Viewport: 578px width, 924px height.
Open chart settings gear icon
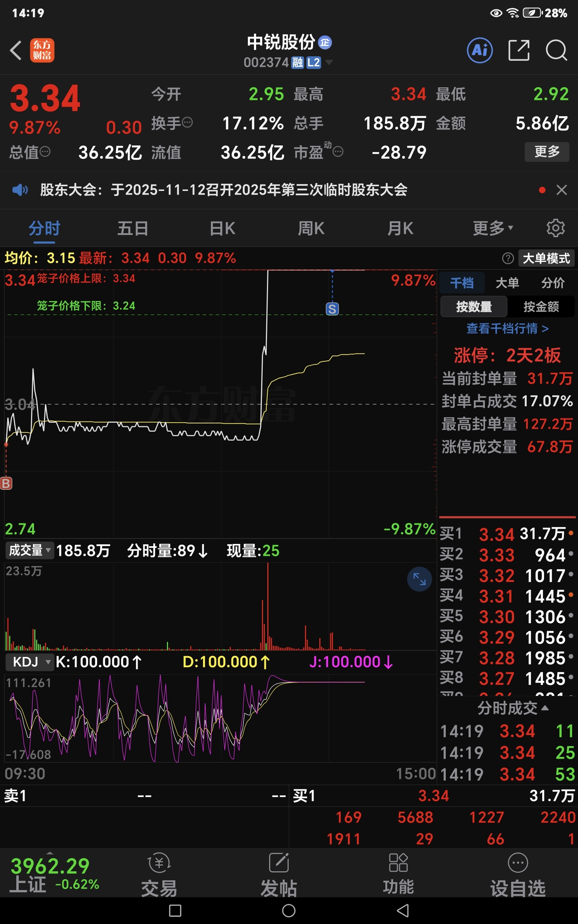coord(556,228)
